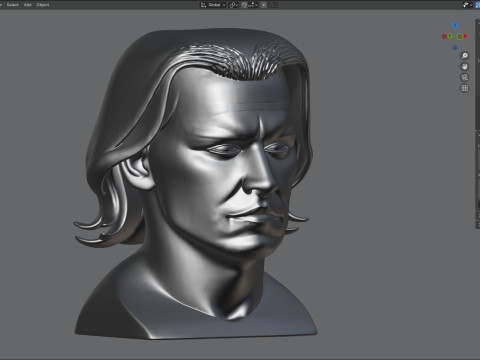This screenshot has height=360, width=480.
Task: Click the bright green Y axis on gizmo
Action: pyautogui.click(x=450, y=36)
